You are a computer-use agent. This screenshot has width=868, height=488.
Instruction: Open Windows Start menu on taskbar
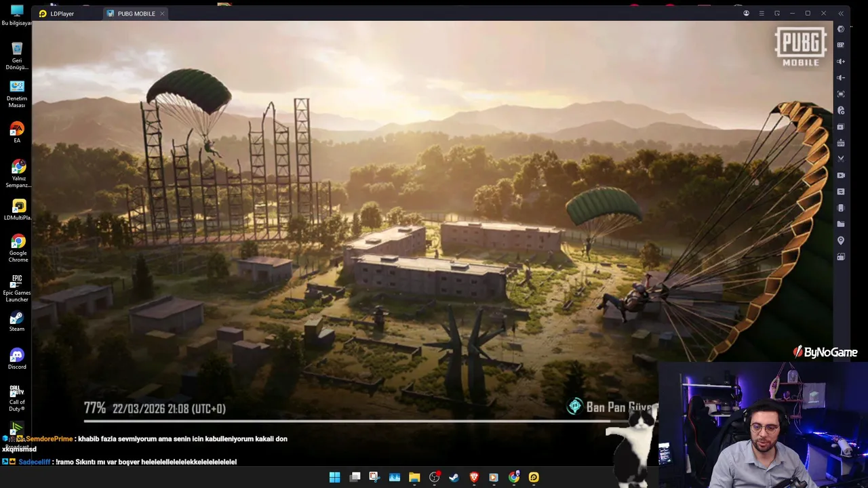[334, 477]
